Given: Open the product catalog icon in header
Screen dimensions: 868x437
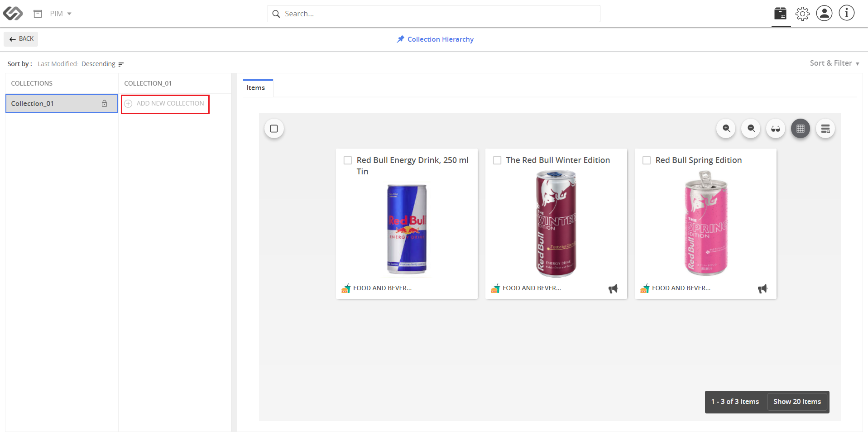Looking at the screenshot, I should point(781,14).
